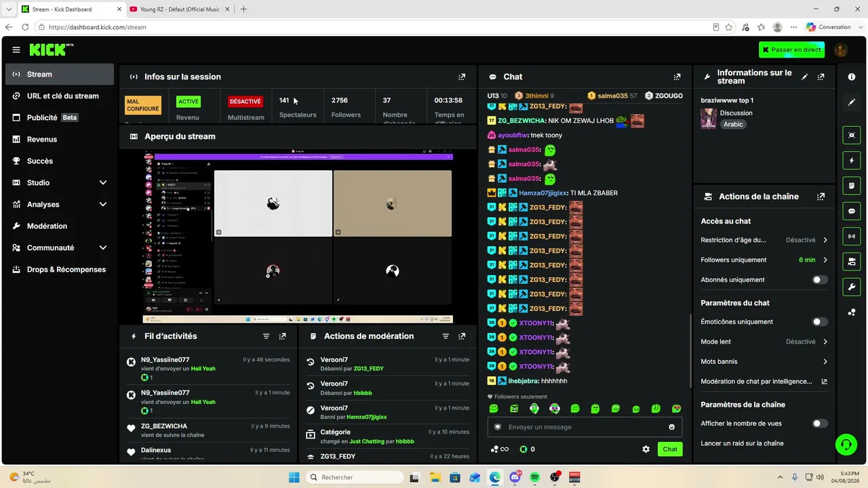Click the Kick logo
The width and height of the screenshot is (868, 488).
point(50,49)
